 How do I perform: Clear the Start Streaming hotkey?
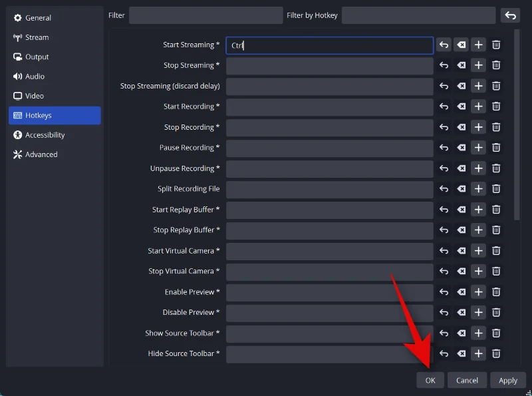click(x=461, y=45)
